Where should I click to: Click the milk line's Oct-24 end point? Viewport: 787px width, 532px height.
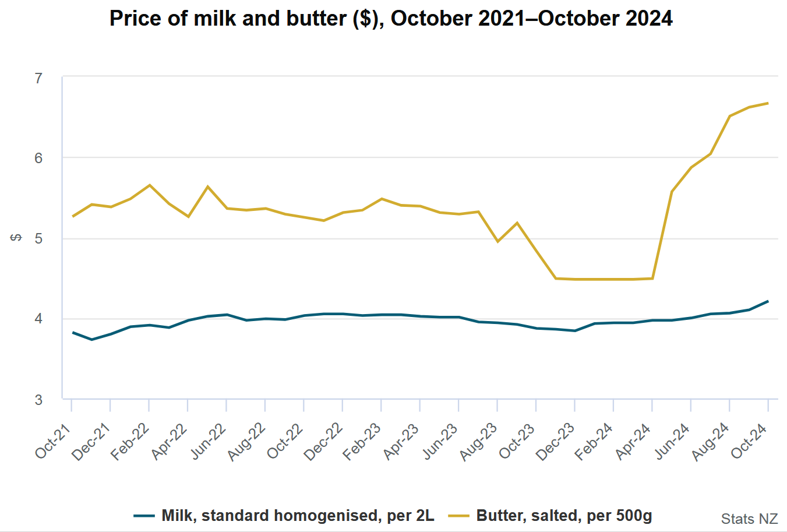click(768, 301)
